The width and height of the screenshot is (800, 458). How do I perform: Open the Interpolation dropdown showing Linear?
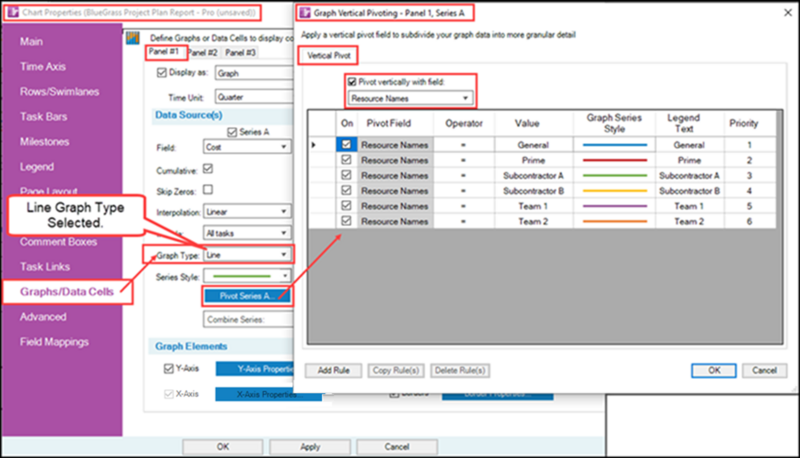click(247, 212)
